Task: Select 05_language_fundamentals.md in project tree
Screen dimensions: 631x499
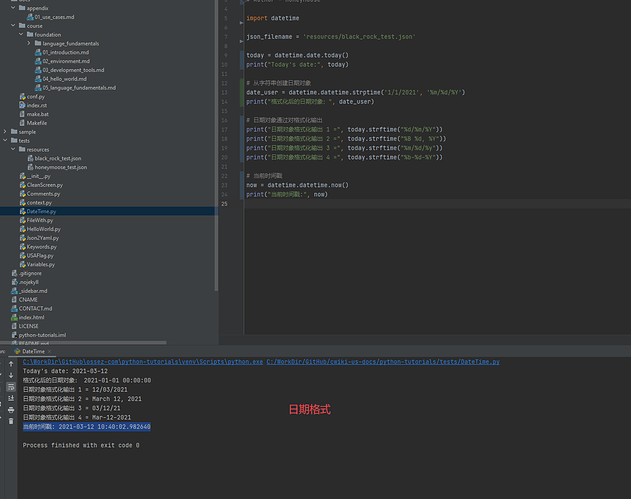Action: 79,88
